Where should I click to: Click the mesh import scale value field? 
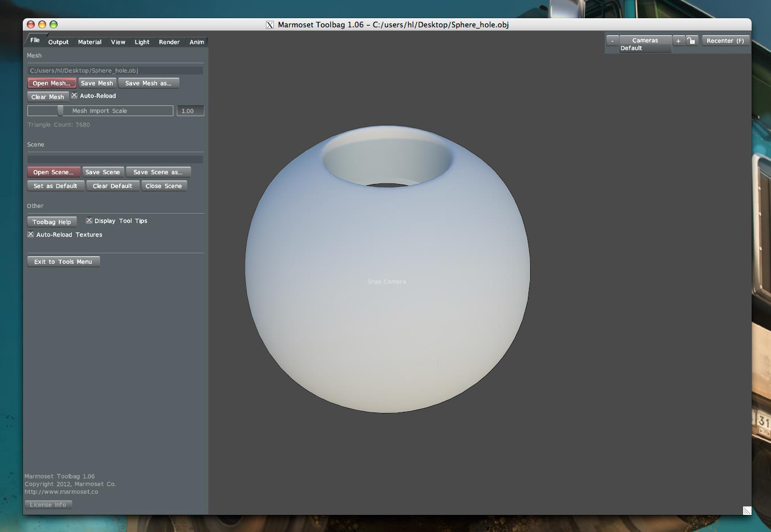[x=190, y=111]
